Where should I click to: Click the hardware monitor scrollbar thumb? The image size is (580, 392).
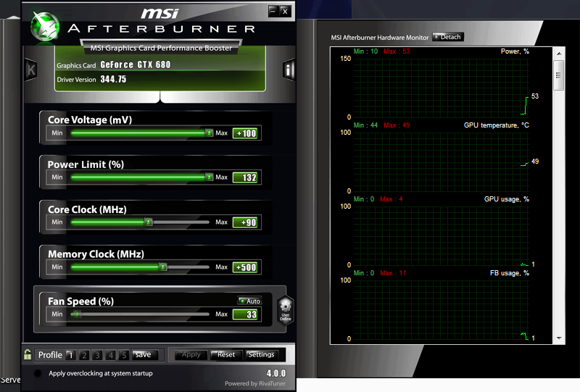559,75
